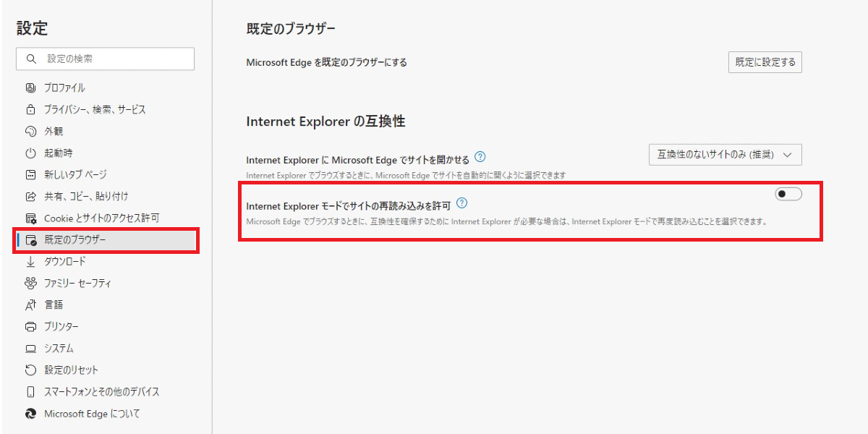This screenshot has height=434, width=868.
Task: Click the reset settings icon
Action: [30, 370]
